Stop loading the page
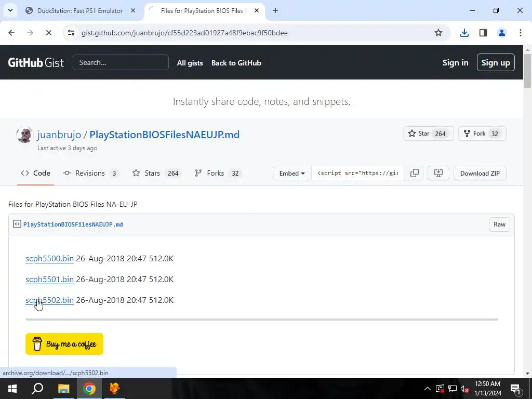 pos(48,33)
